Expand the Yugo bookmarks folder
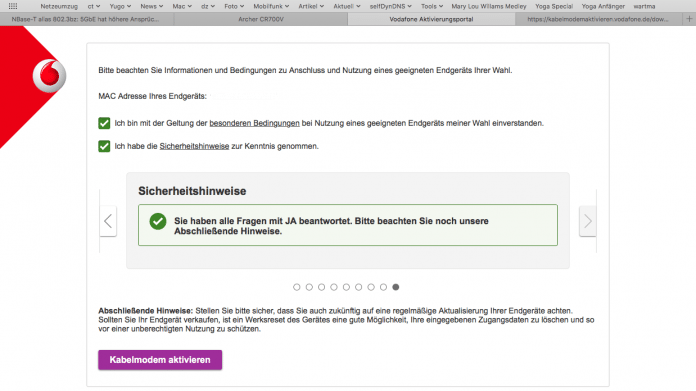Screen dimensions: 696x391 120,6
